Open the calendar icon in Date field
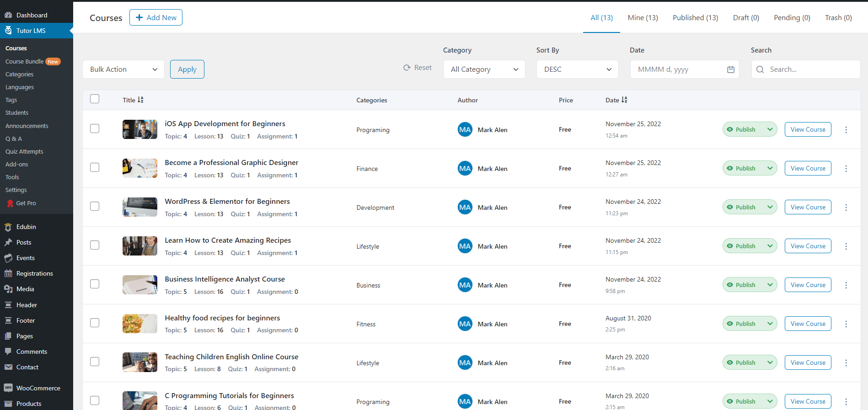The image size is (868, 410). click(730, 69)
